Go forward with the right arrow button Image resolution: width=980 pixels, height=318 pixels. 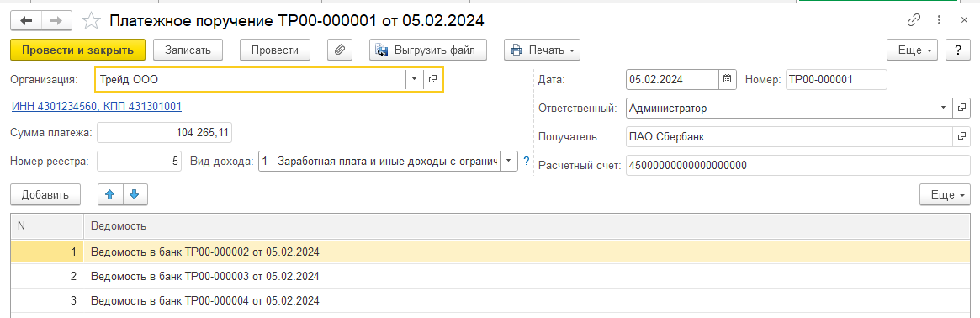(57, 21)
